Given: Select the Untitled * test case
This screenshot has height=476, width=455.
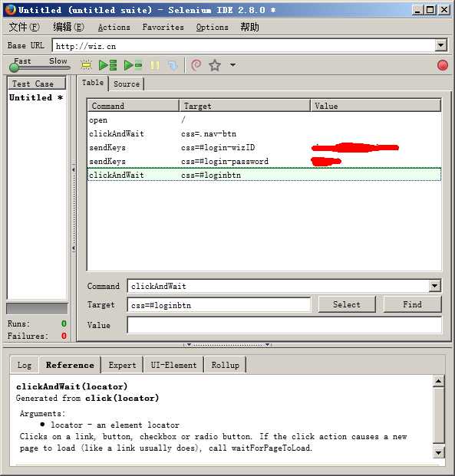Looking at the screenshot, I should point(36,98).
